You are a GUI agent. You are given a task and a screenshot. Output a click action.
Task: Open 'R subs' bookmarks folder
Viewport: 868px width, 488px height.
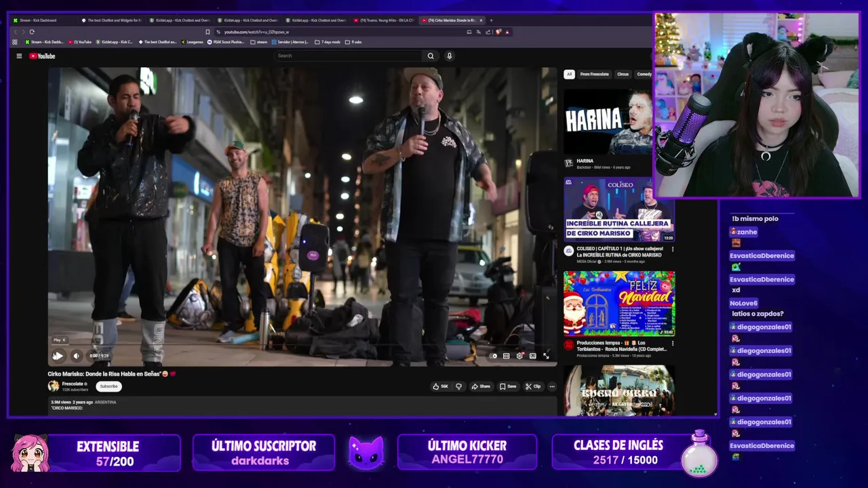click(x=353, y=42)
